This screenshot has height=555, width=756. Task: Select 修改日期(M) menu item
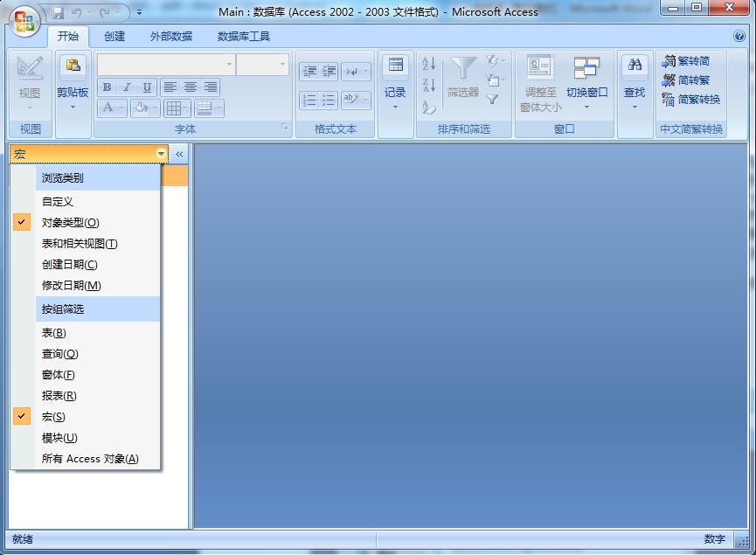(x=85, y=286)
